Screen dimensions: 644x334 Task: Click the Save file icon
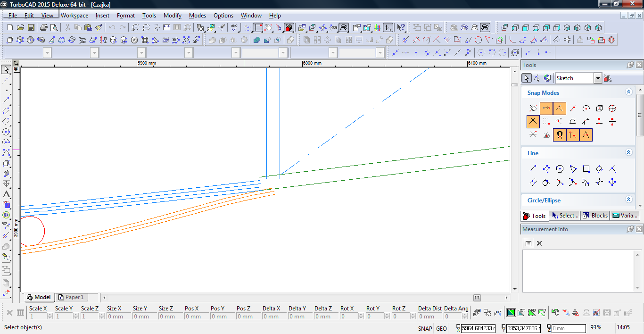[31, 28]
